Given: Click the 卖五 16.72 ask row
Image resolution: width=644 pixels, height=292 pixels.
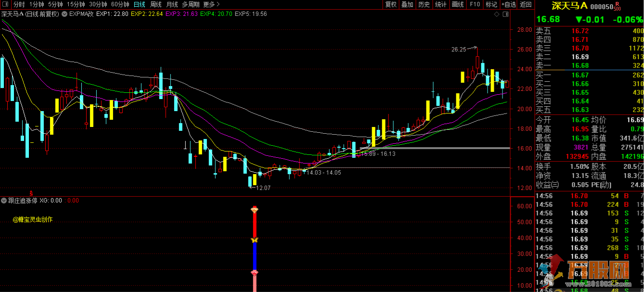Looking at the screenshot, I should pos(589,31).
